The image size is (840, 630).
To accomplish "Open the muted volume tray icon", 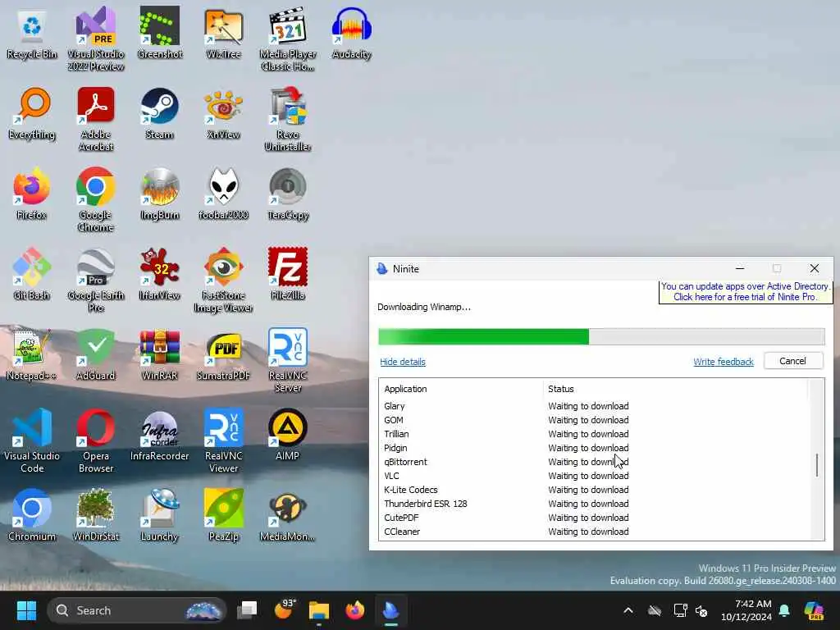I will (x=701, y=610).
